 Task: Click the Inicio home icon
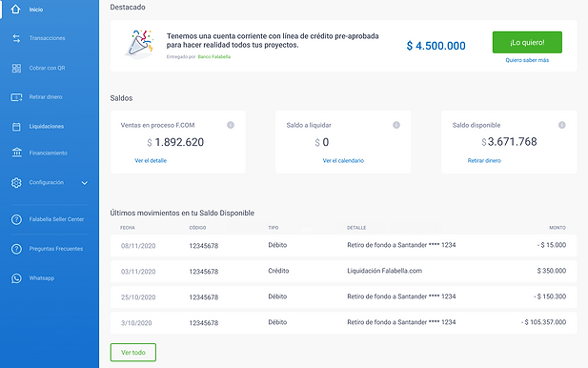(x=16, y=9)
